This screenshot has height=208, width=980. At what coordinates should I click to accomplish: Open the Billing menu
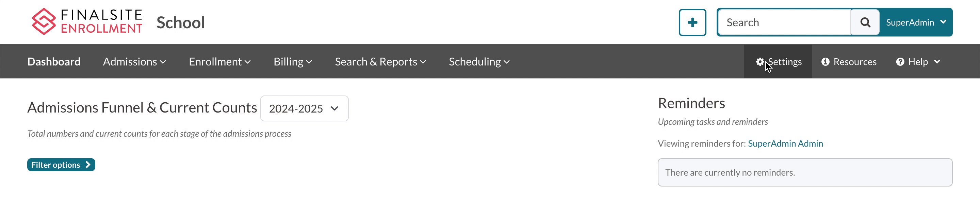(x=293, y=62)
